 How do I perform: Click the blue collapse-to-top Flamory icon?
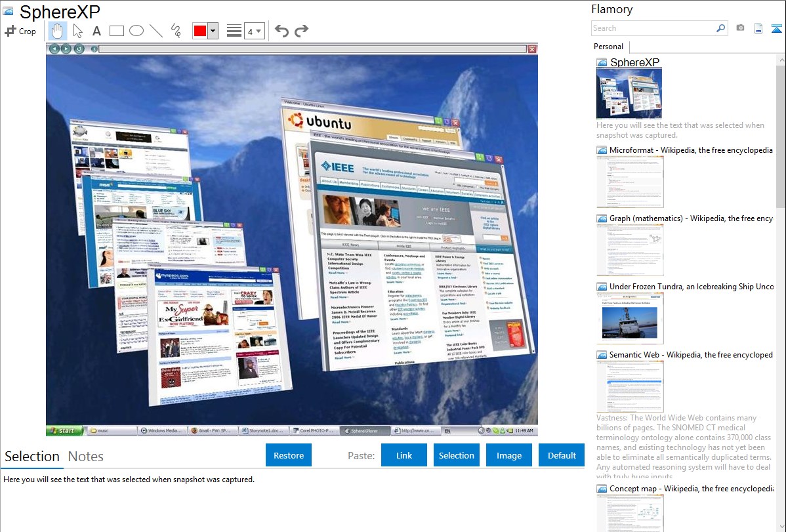tap(776, 28)
